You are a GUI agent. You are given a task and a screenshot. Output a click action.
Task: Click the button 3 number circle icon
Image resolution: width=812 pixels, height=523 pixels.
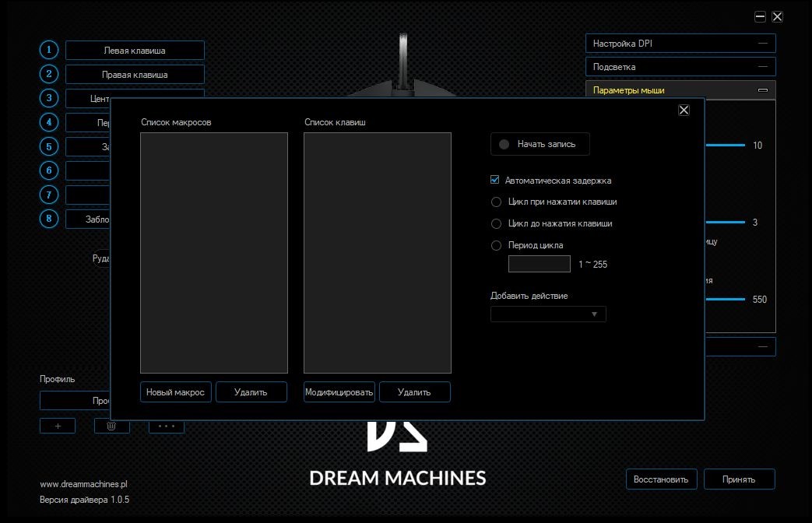[x=49, y=98]
